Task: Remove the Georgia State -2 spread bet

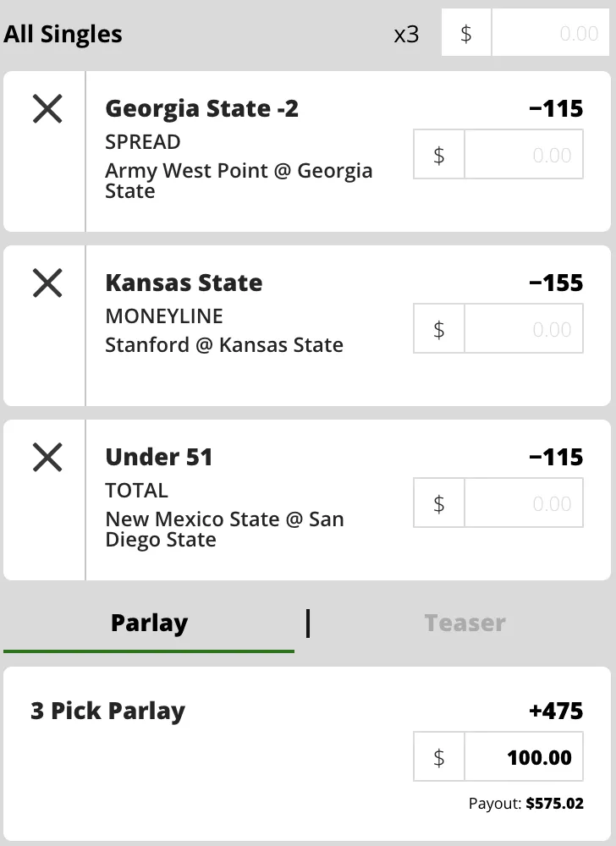Action: coord(47,109)
